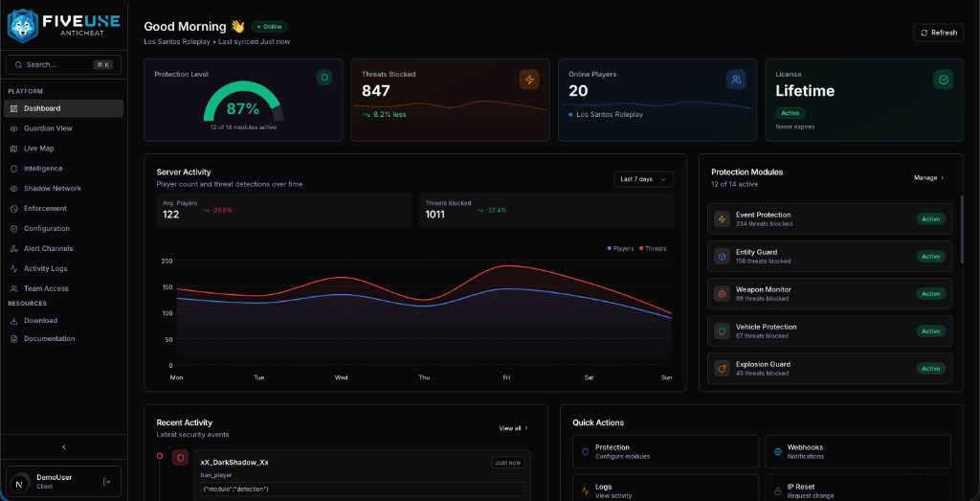Focus the Search input field
The image size is (980, 501).
point(64,64)
